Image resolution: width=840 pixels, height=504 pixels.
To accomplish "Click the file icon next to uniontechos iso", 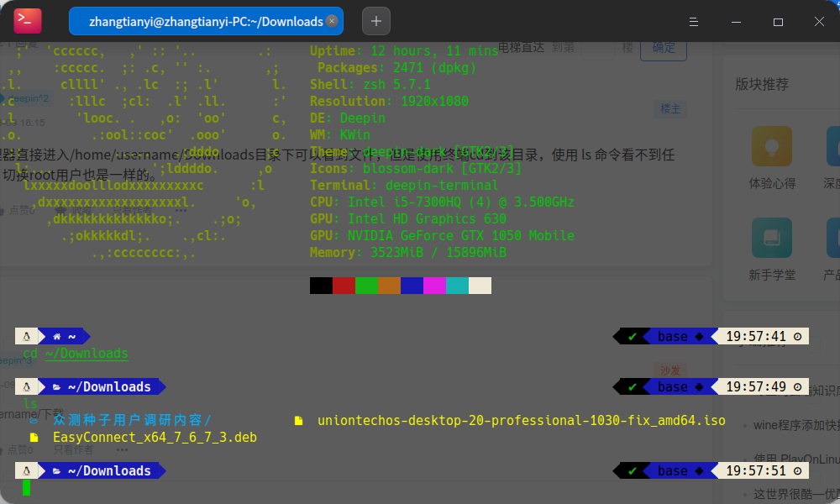I will point(298,421).
